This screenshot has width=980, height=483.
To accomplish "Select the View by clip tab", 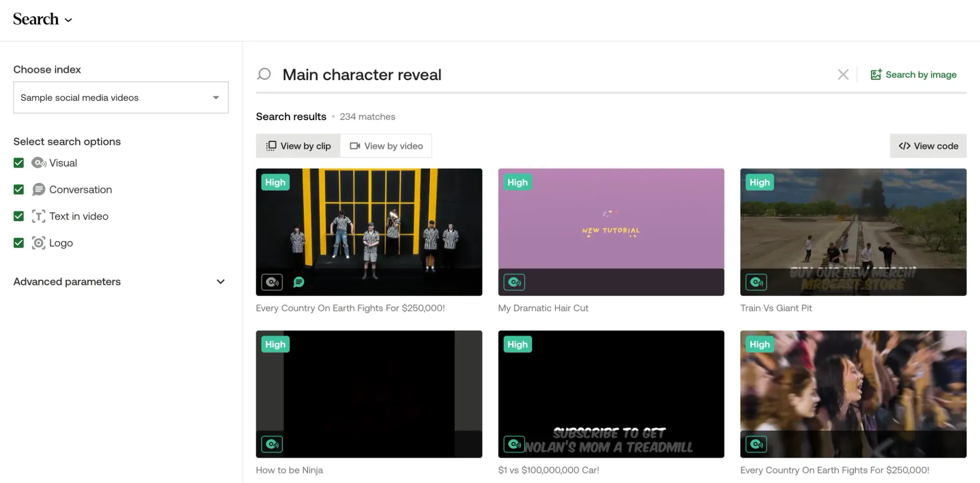I will pyautogui.click(x=298, y=146).
